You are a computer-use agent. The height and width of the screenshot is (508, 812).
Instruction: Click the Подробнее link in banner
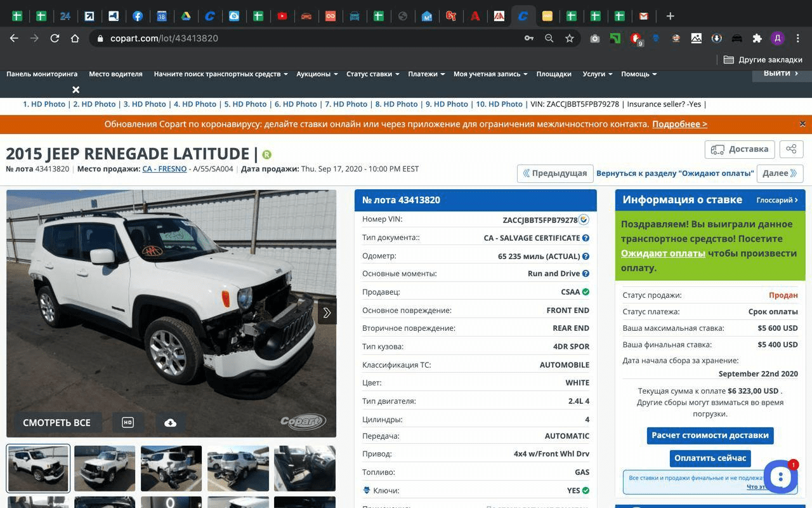coord(679,124)
